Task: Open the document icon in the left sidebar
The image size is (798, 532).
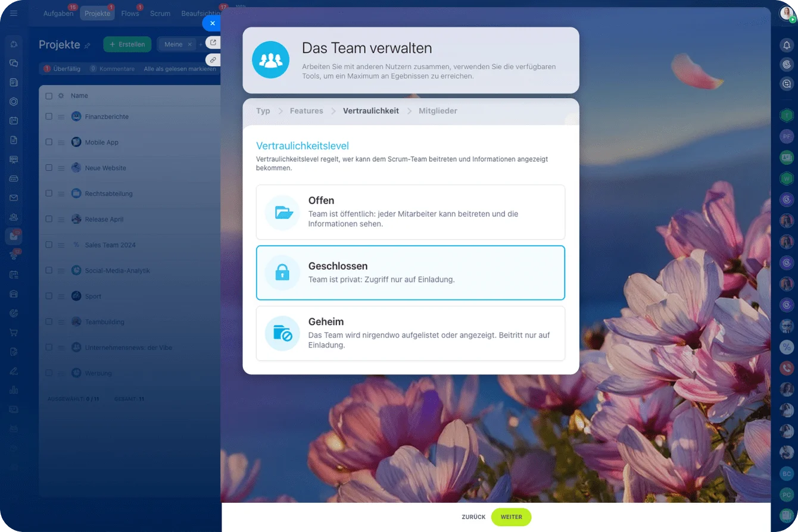Action: point(14,139)
